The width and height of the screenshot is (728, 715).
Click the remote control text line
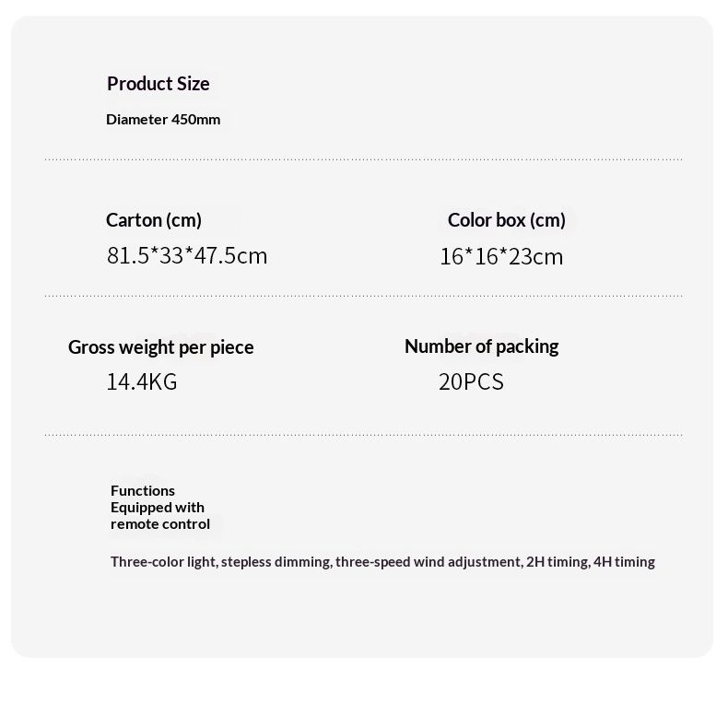[160, 523]
